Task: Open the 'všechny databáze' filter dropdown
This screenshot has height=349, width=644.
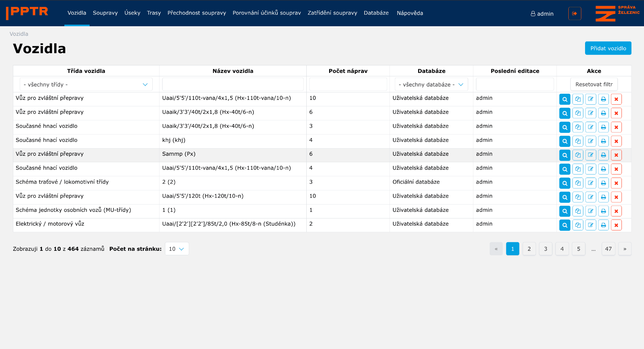Action: click(x=431, y=85)
